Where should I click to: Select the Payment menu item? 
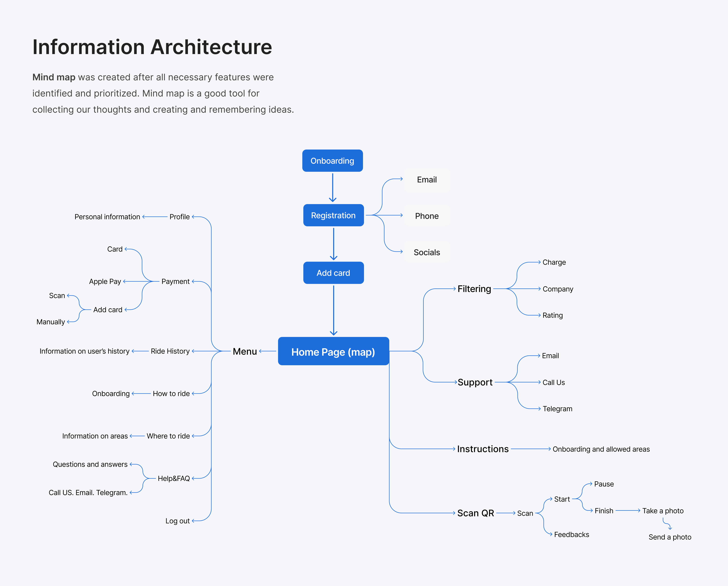pos(175,282)
